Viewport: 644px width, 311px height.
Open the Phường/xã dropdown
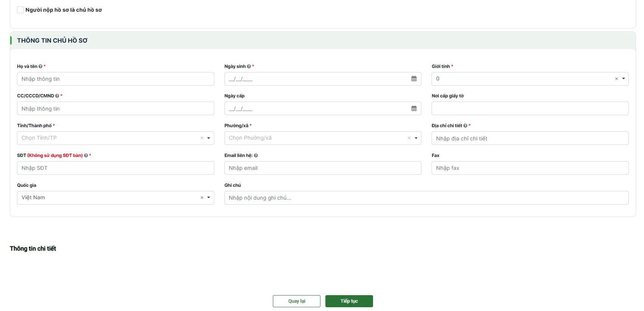[416, 138]
